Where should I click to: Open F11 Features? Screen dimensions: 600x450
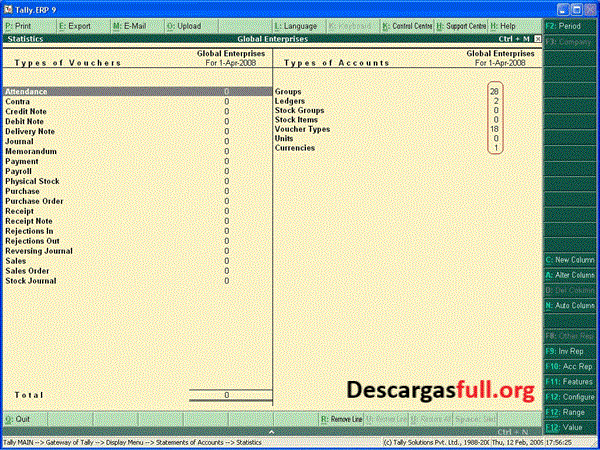569,382
